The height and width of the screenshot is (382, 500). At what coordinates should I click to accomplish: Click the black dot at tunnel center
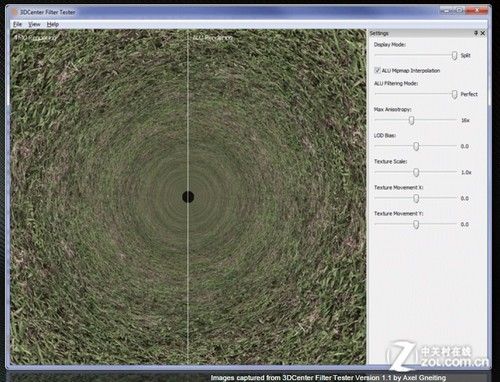click(x=188, y=197)
